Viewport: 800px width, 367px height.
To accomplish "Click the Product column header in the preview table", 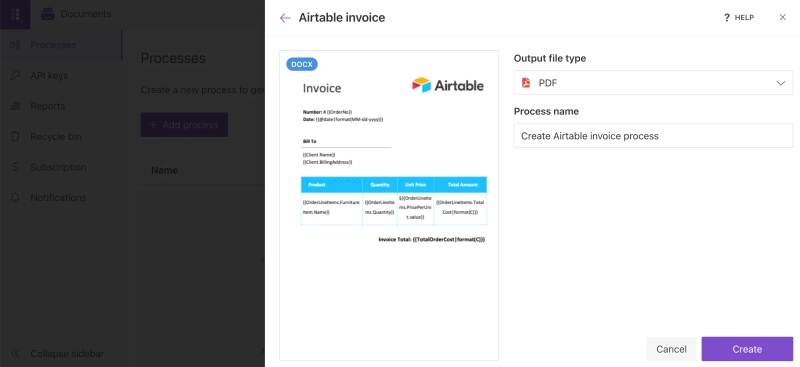I will tap(317, 185).
